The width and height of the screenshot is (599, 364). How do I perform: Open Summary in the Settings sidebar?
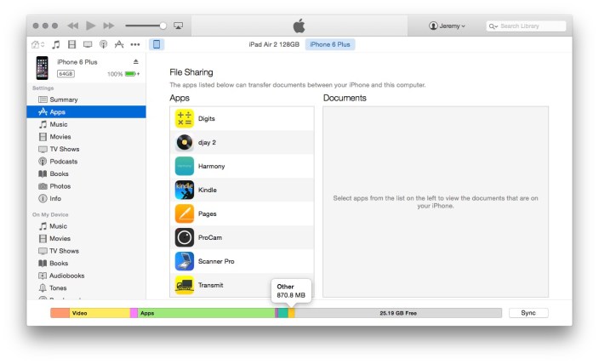pyautogui.click(x=63, y=100)
